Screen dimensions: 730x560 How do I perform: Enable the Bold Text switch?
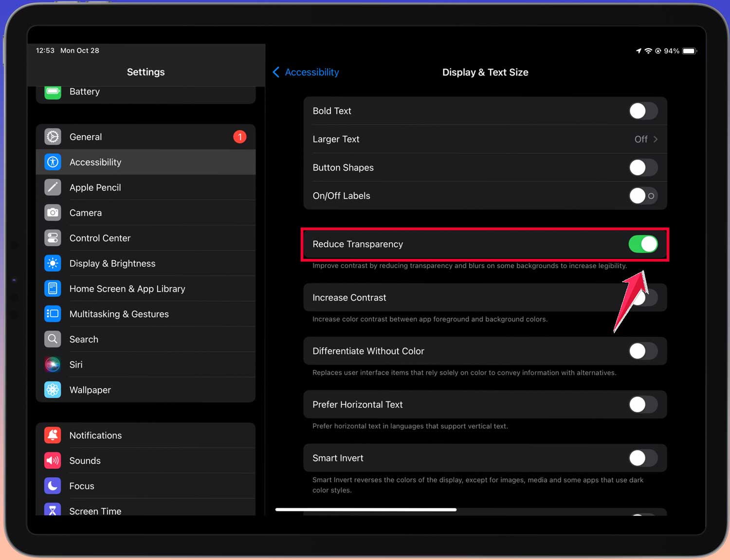click(642, 111)
